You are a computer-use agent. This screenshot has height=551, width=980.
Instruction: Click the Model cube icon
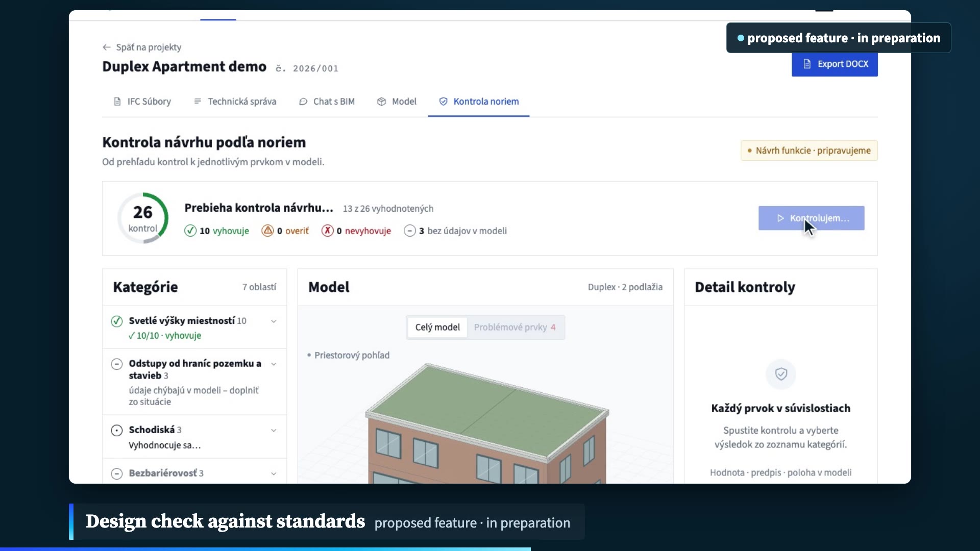[381, 102]
